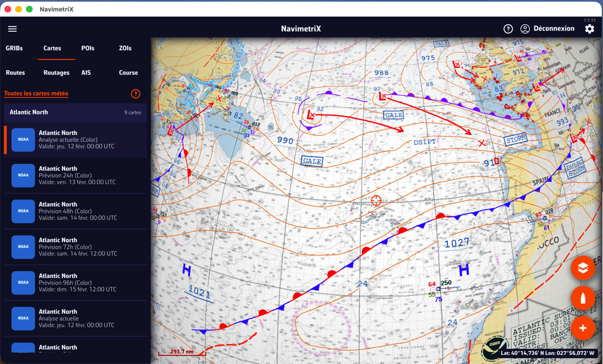The height and width of the screenshot is (364, 603).
Task: Open the POIs tab
Action: (x=88, y=48)
